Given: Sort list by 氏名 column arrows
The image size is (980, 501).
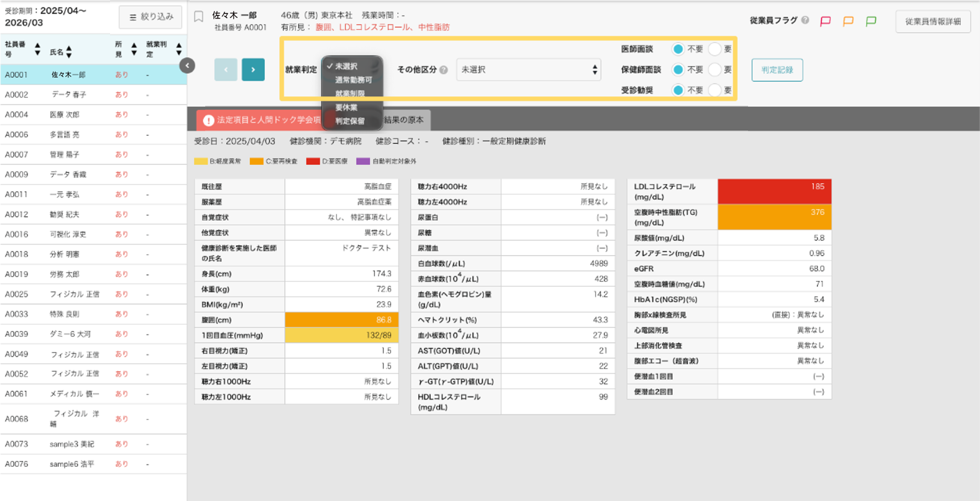Looking at the screenshot, I should click(69, 52).
